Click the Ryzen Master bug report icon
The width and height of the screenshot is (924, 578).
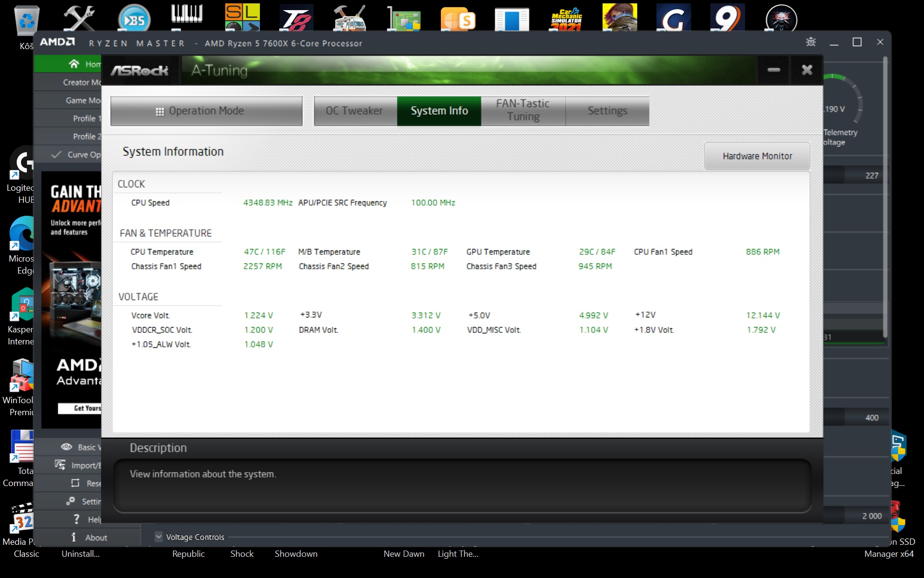tap(811, 42)
